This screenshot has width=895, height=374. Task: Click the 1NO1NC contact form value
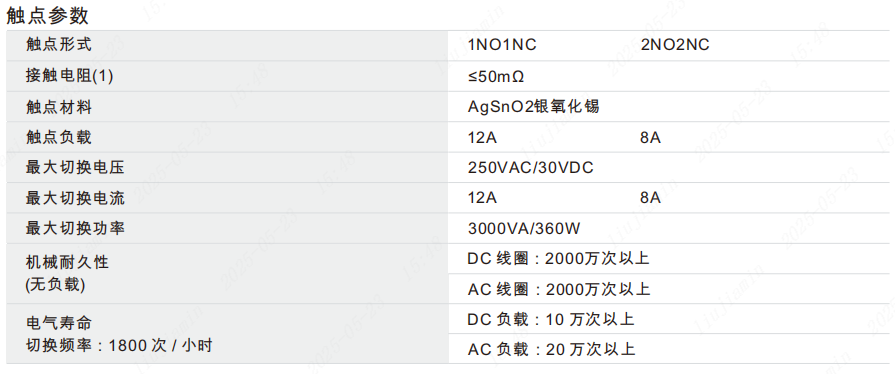(502, 45)
